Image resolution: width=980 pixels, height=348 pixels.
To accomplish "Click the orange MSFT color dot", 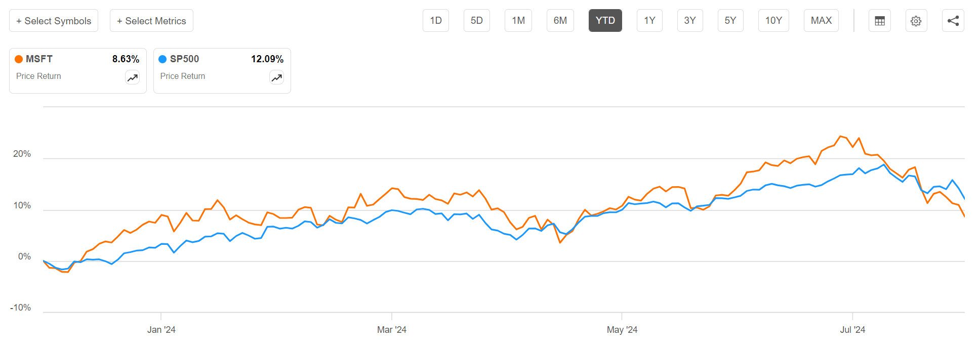I will coord(19,59).
